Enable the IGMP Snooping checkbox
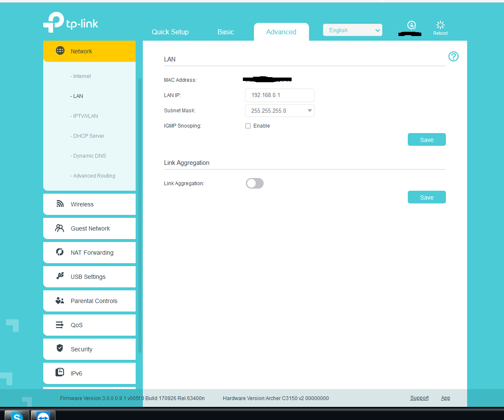Viewport: 504px width, 420px height. [248, 126]
